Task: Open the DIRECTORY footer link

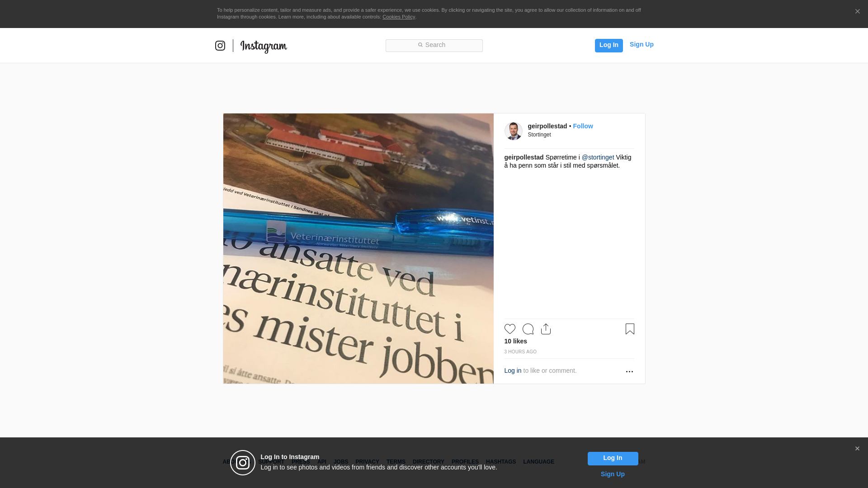Action: 428,462
